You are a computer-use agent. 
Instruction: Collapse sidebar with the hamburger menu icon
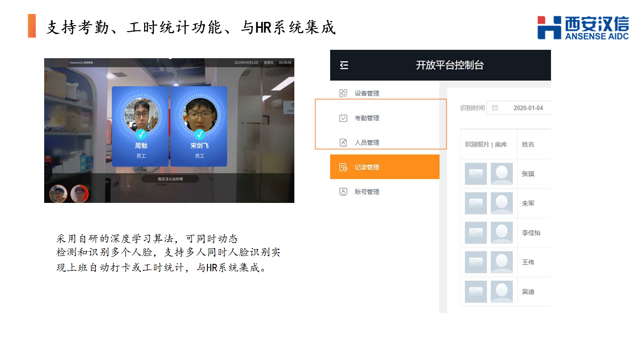[x=344, y=66]
